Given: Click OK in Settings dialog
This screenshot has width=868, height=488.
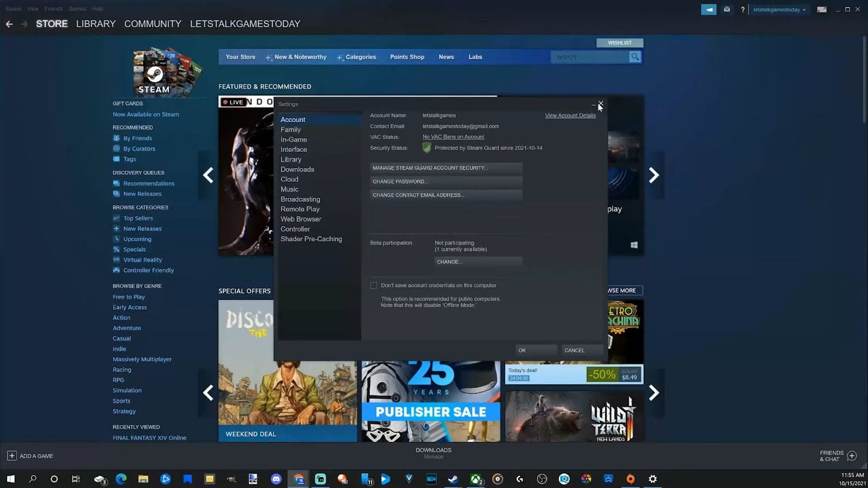Looking at the screenshot, I should coord(536,350).
